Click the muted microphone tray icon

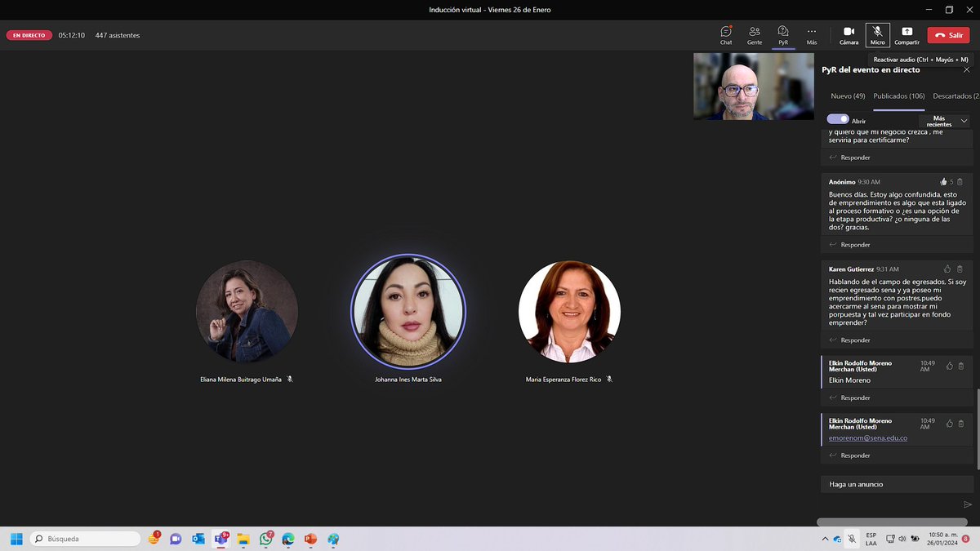(x=852, y=539)
